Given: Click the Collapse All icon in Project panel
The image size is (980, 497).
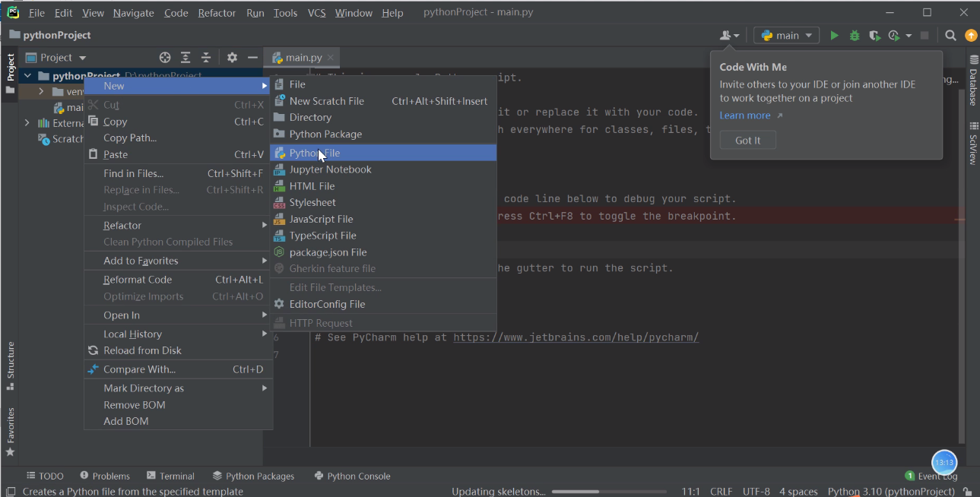Looking at the screenshot, I should click(x=206, y=58).
